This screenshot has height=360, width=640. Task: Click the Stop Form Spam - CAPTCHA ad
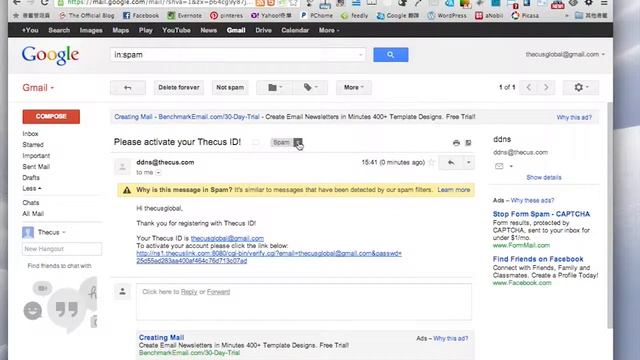pyautogui.click(x=541, y=214)
